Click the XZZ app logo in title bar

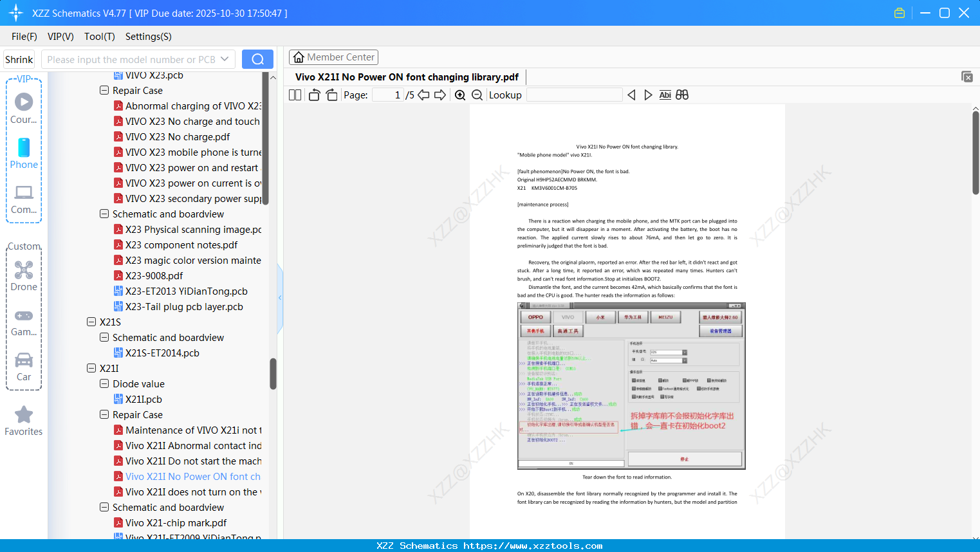[x=16, y=13]
